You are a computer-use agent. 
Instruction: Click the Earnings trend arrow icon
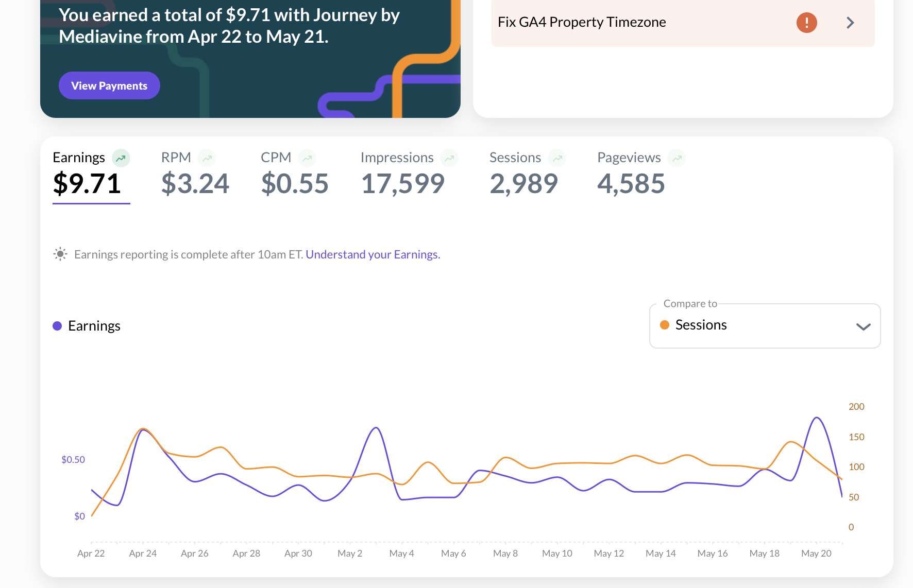tap(121, 158)
